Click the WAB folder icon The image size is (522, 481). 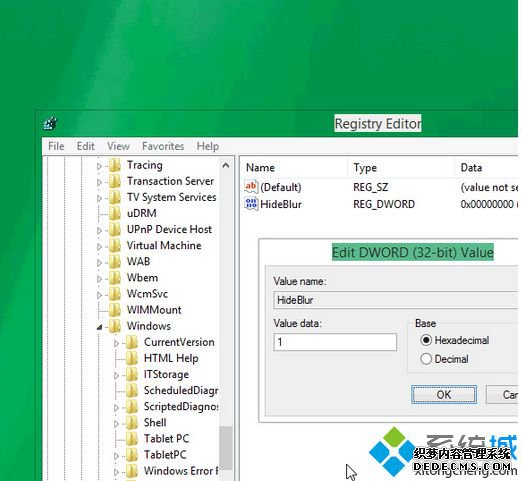[x=115, y=261]
